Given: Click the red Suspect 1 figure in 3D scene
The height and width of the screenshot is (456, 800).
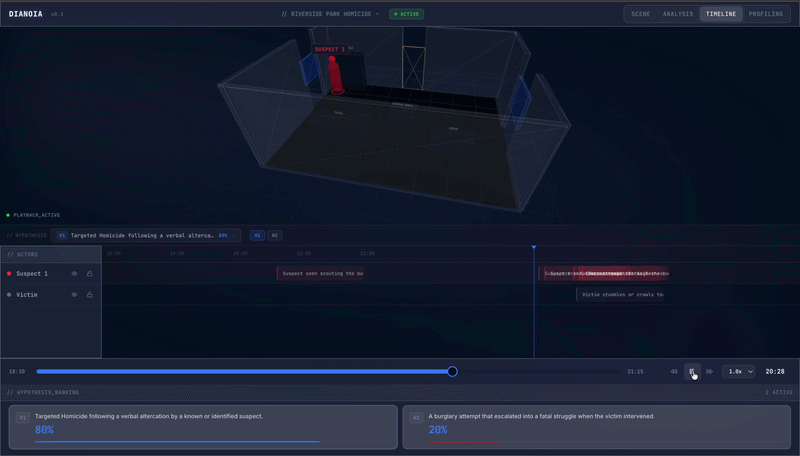Looking at the screenshot, I should click(335, 75).
